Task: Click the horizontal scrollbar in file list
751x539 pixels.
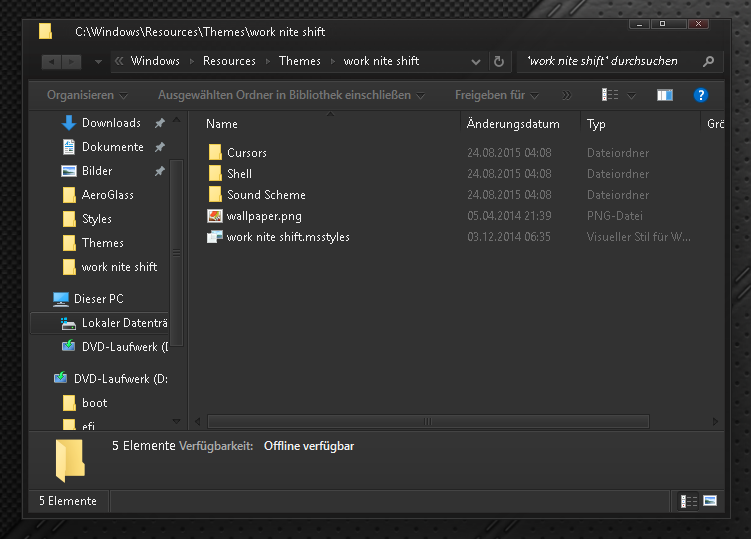Action: click(420, 422)
